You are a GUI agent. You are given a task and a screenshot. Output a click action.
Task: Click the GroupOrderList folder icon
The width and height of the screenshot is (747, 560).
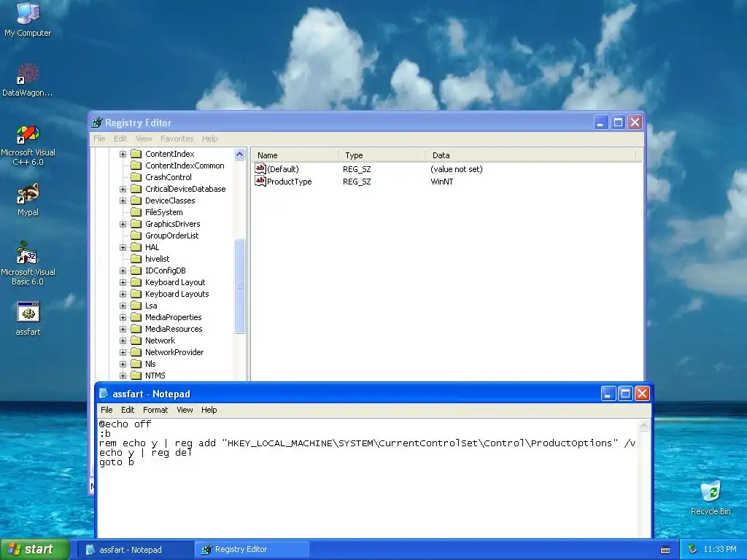136,236
